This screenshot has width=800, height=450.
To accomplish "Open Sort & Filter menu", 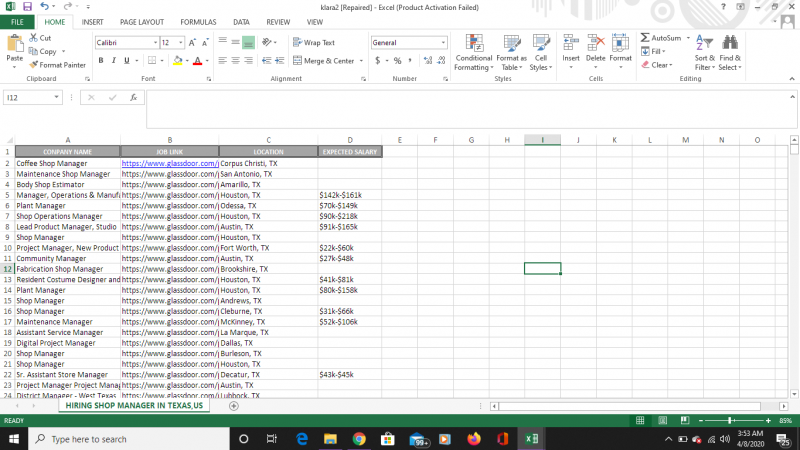I will pos(705,53).
